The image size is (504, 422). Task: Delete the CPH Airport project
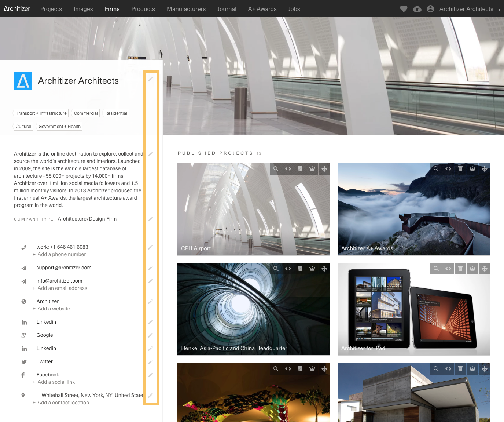pyautogui.click(x=300, y=169)
